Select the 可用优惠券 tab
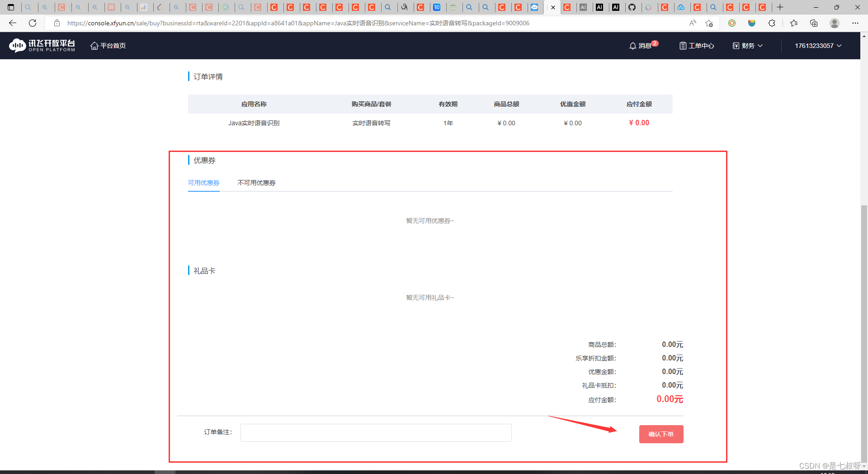The width and height of the screenshot is (868, 474). (203, 183)
